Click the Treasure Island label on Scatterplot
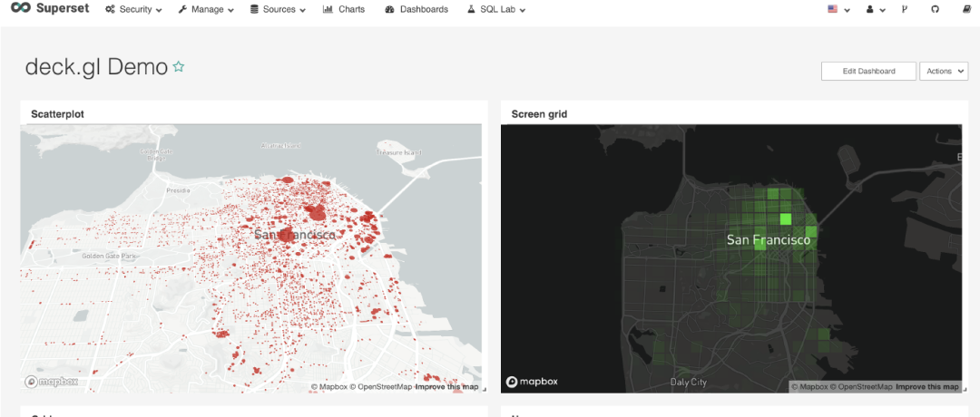 (x=397, y=151)
